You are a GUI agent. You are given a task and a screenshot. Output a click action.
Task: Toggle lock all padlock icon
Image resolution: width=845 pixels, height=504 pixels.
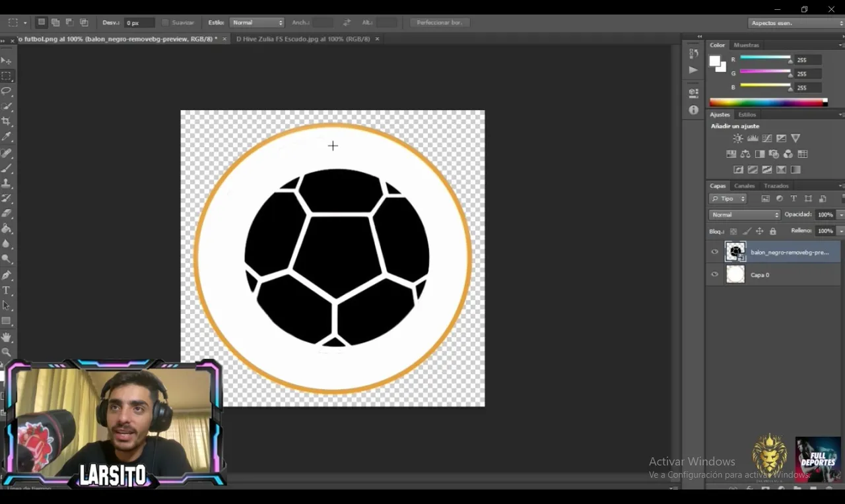tap(773, 232)
